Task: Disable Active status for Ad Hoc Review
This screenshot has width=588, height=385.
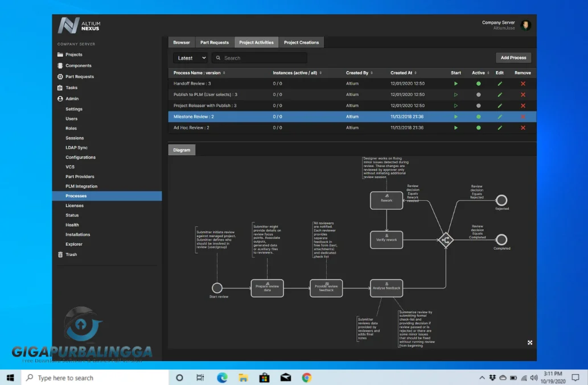Action: click(x=478, y=128)
